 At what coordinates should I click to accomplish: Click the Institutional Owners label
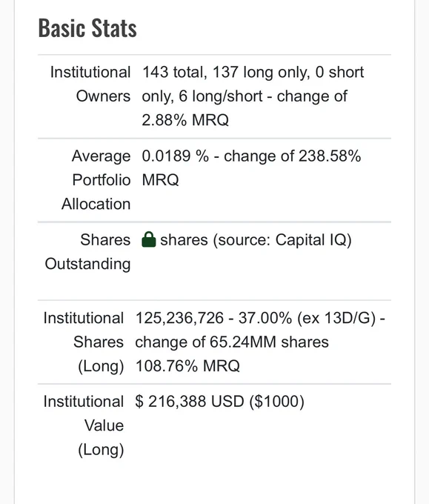(x=90, y=84)
